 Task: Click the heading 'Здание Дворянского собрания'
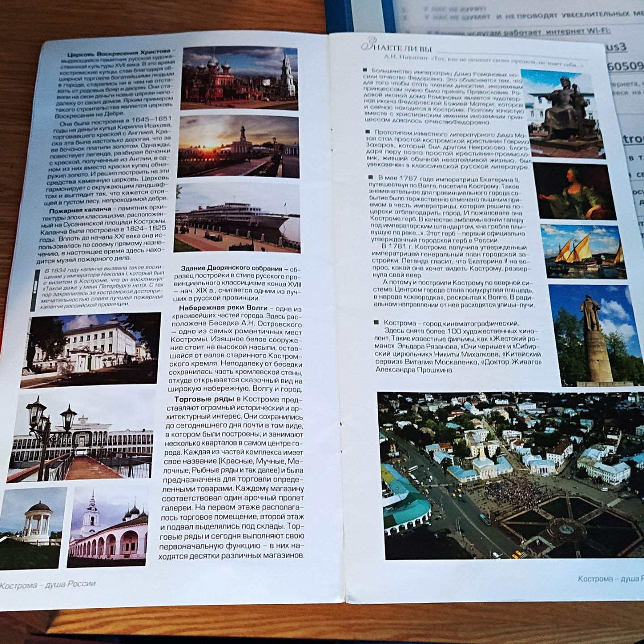pyautogui.click(x=232, y=268)
